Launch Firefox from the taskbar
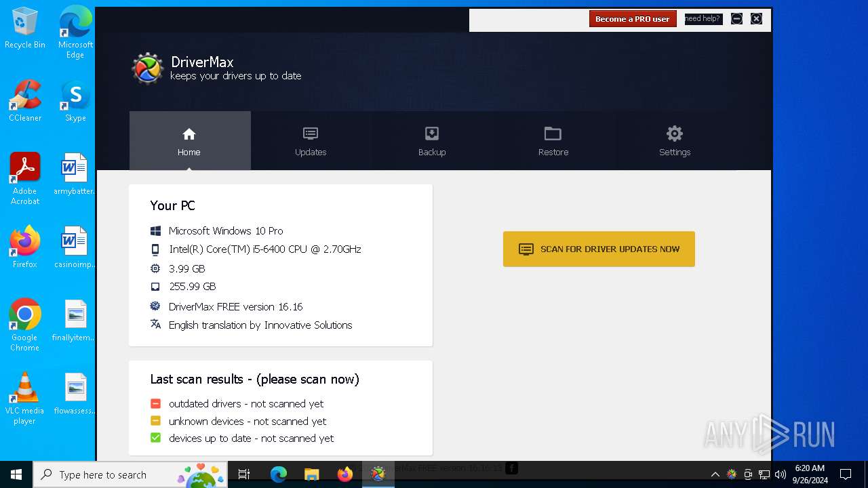The width and height of the screenshot is (868, 488). coord(345,474)
